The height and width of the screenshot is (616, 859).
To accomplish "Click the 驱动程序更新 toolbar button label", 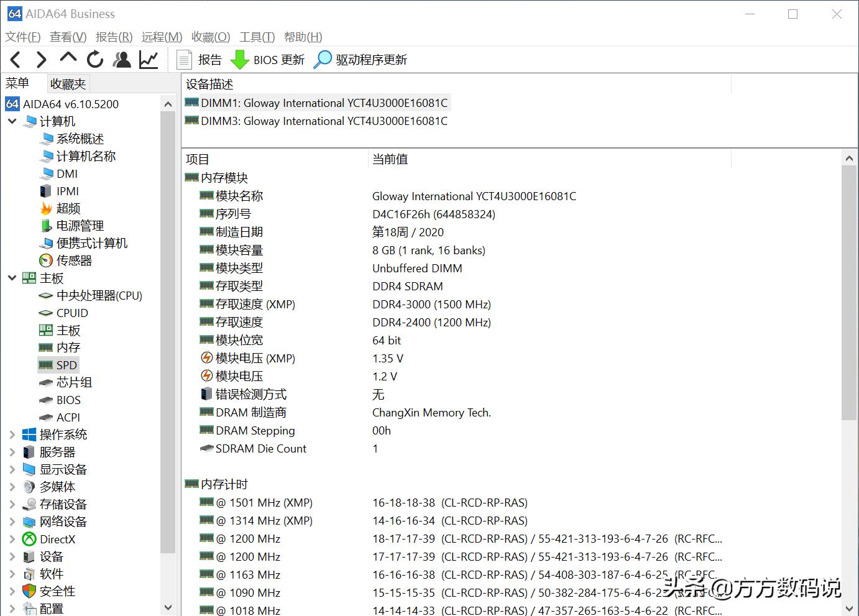I will click(372, 60).
